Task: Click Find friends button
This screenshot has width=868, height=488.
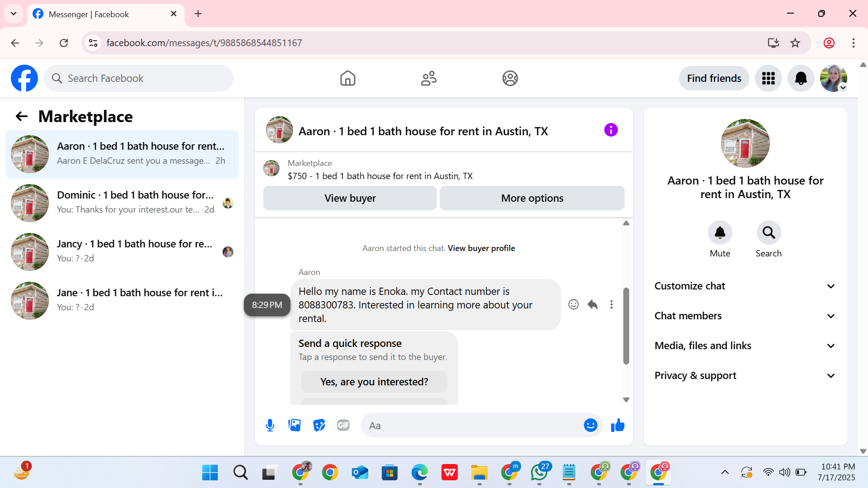Action: pyautogui.click(x=714, y=78)
